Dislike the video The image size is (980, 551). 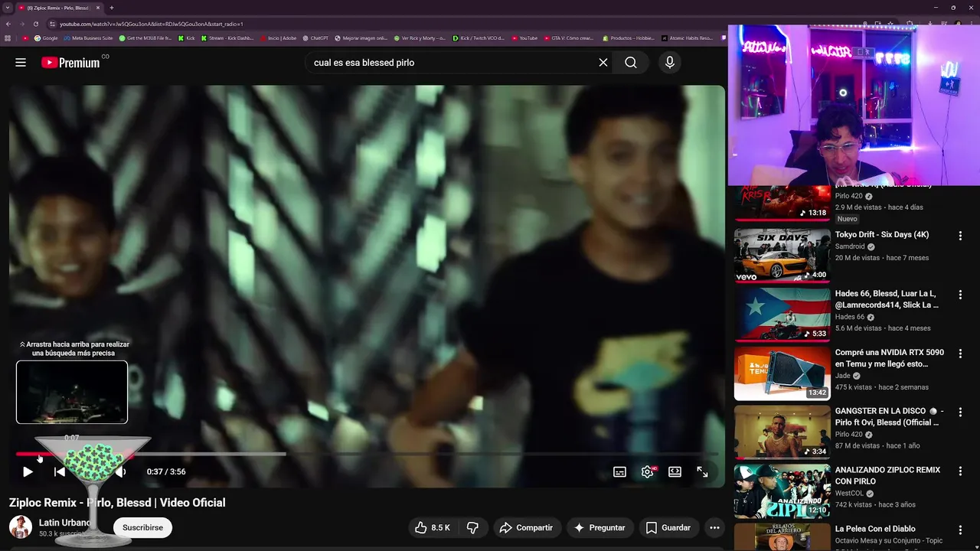[x=472, y=527]
